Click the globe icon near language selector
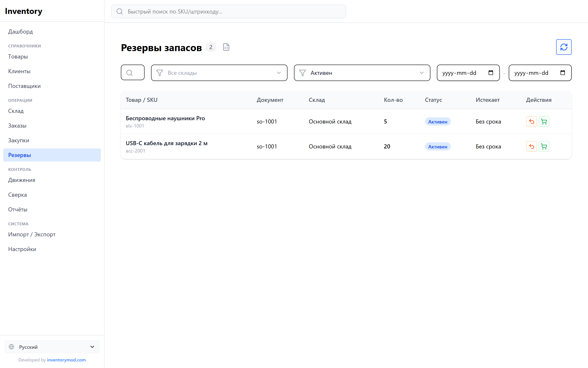The width and height of the screenshot is (588, 368). tap(11, 347)
